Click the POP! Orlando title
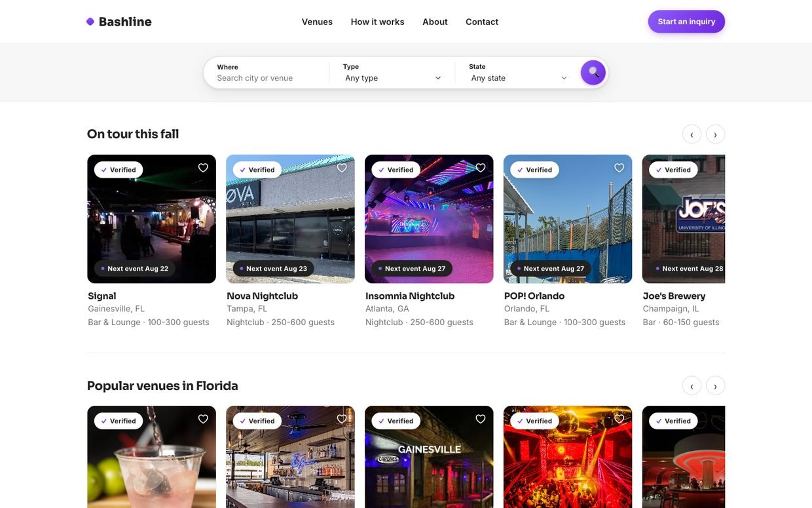 (x=534, y=296)
